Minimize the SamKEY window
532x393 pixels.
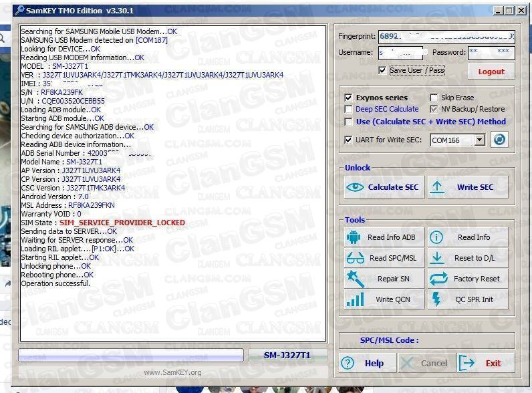[498, 11]
